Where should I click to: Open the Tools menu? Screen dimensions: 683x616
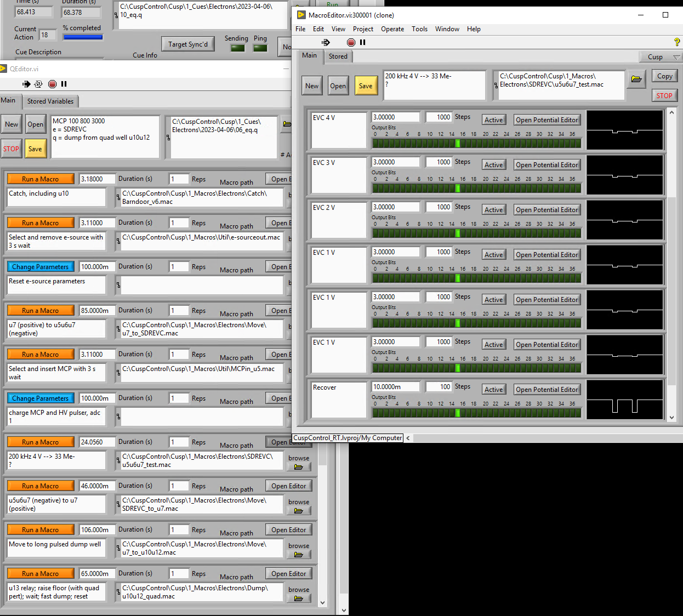419,29
